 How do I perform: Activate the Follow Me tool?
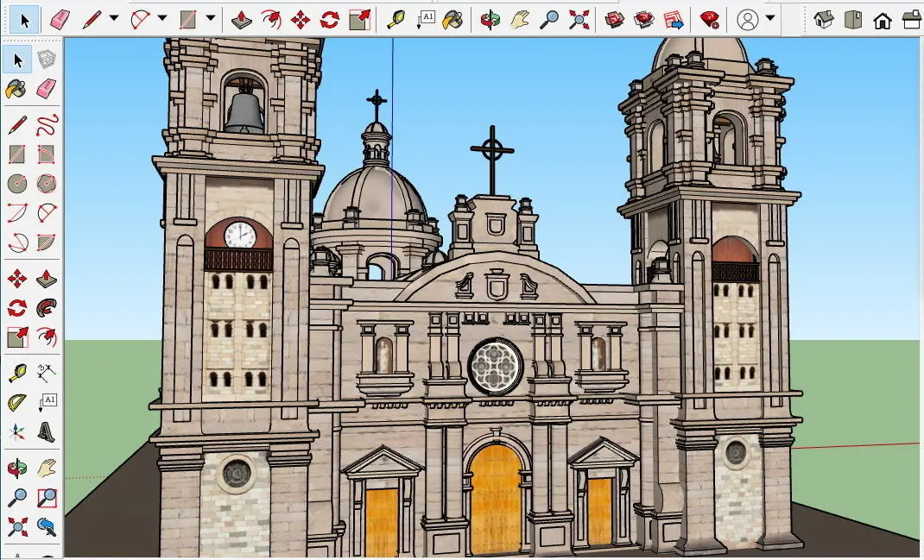click(x=47, y=307)
